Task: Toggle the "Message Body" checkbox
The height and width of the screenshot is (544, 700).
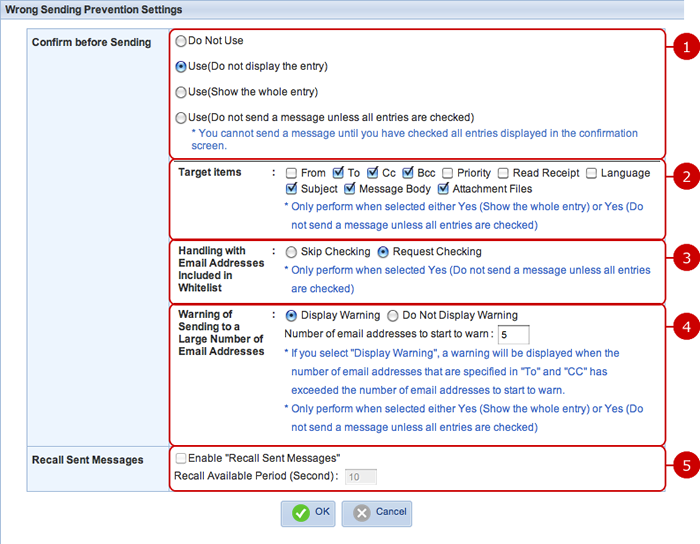Action: [351, 189]
